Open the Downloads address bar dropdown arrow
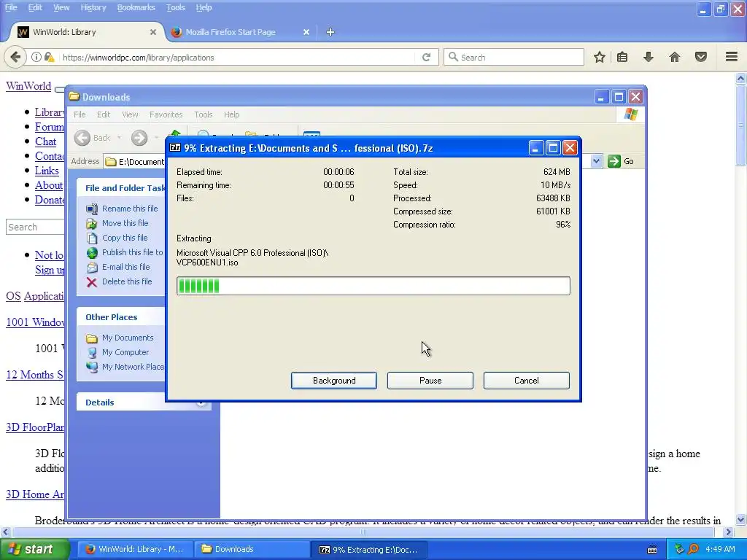747x560 pixels. [x=596, y=161]
